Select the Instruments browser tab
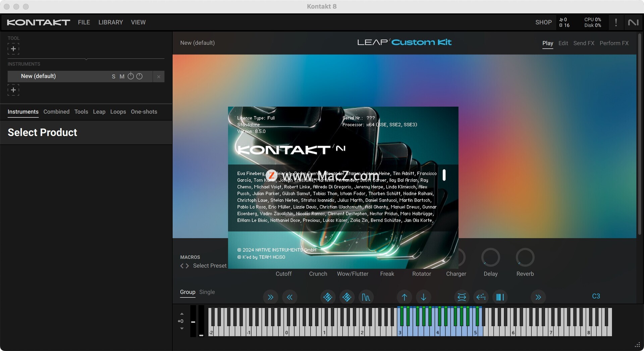 pos(23,112)
